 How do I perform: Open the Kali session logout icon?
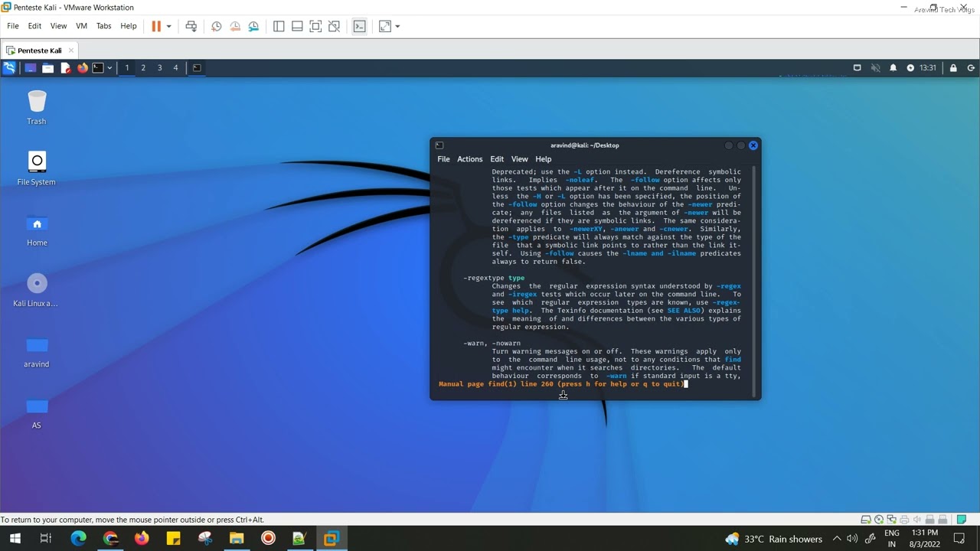[972, 67]
